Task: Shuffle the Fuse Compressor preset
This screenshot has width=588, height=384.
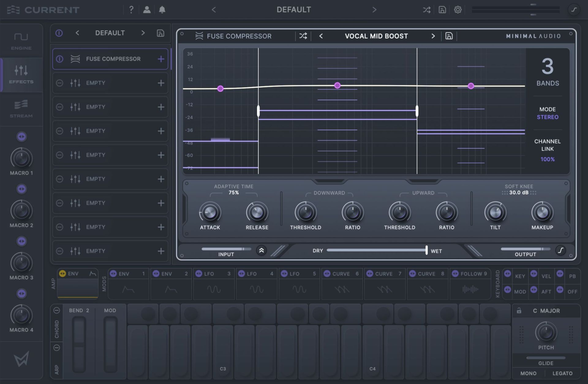Action: [x=303, y=36]
